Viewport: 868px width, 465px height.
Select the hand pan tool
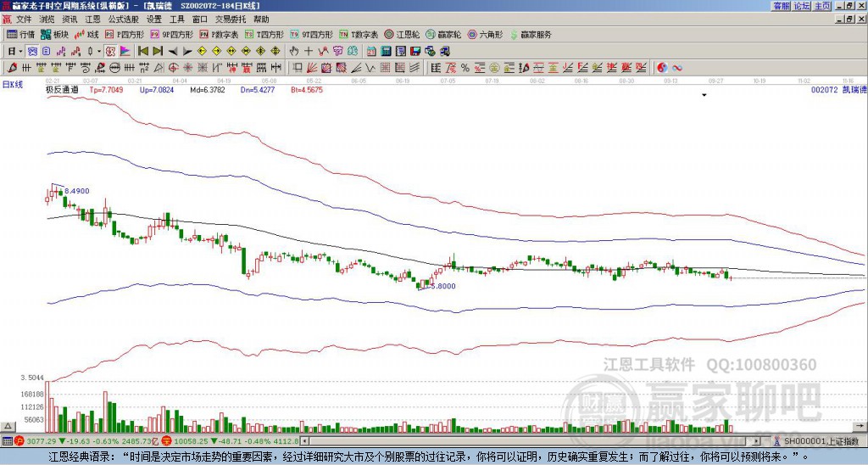(294, 52)
